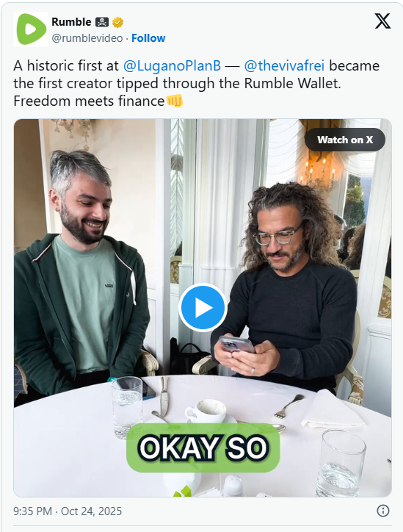Click the 'Oct 24, 2025' date

pyautogui.click(x=91, y=511)
